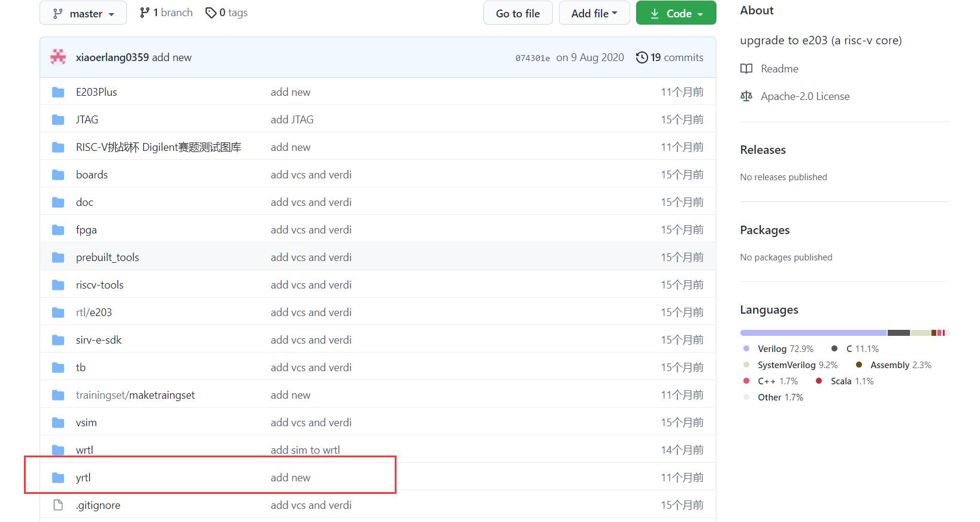The width and height of the screenshot is (980, 522).
Task: Click the E203Plus folder icon
Action: click(58, 92)
